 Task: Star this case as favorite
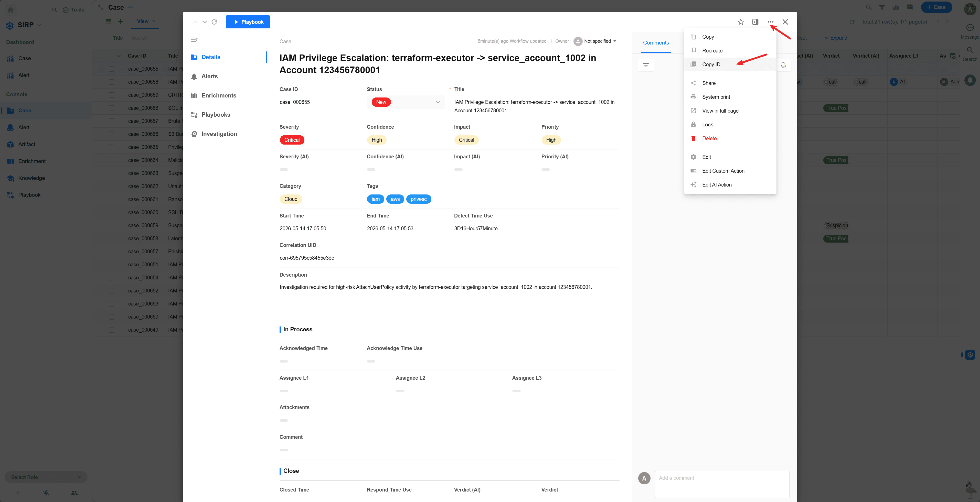(x=740, y=22)
